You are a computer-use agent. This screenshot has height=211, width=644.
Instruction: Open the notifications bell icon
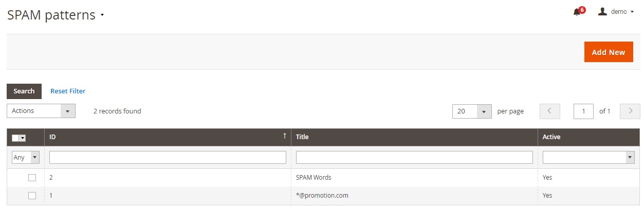pyautogui.click(x=576, y=12)
